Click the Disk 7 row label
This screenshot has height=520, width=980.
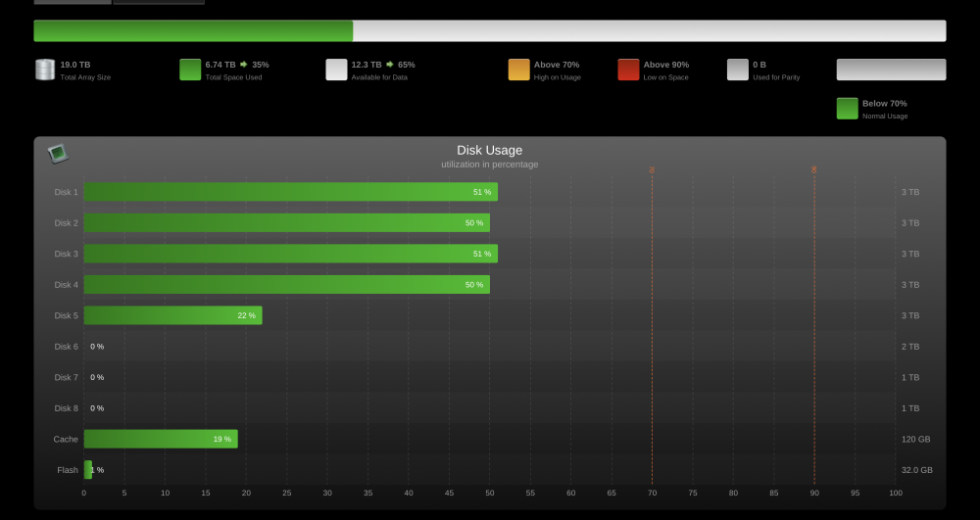(x=67, y=377)
